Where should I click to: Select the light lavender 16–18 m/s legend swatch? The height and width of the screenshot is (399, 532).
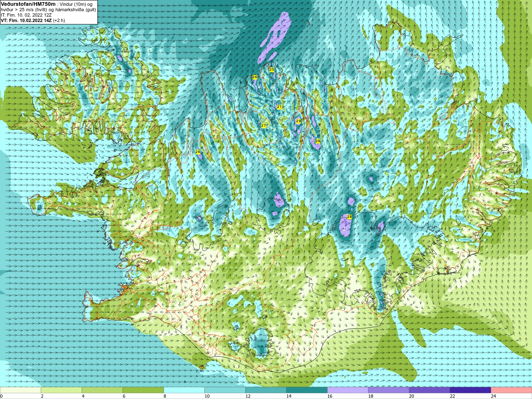pos(348,390)
